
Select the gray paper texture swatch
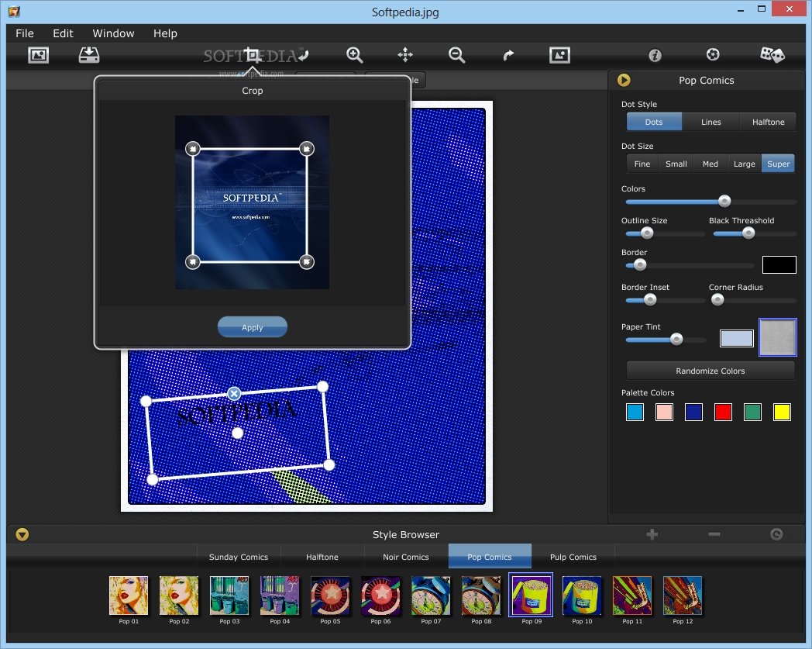777,337
